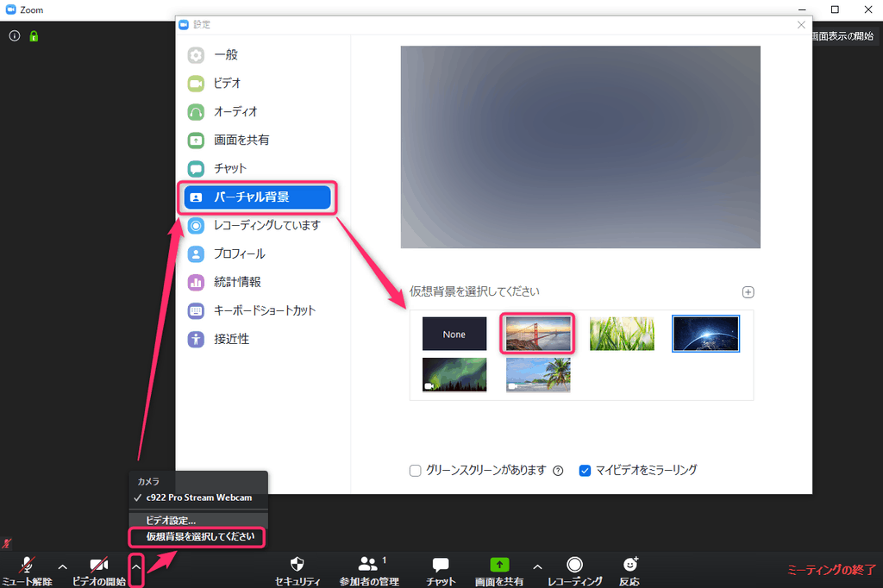883x588 pixels.
Task: Select the None background option
Action: click(454, 334)
